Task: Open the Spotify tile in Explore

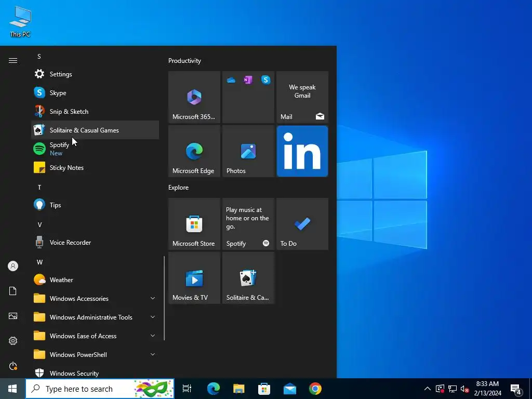Action: 248,224
